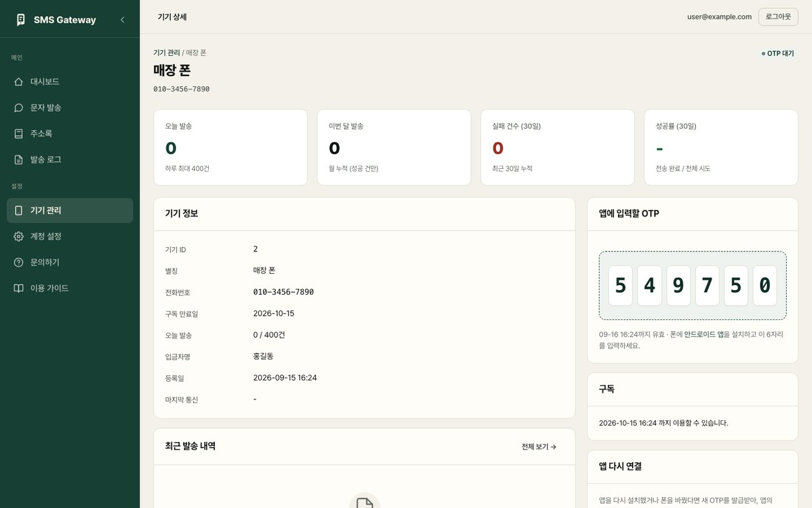Click the 오늘 발송 stat card

[230, 147]
